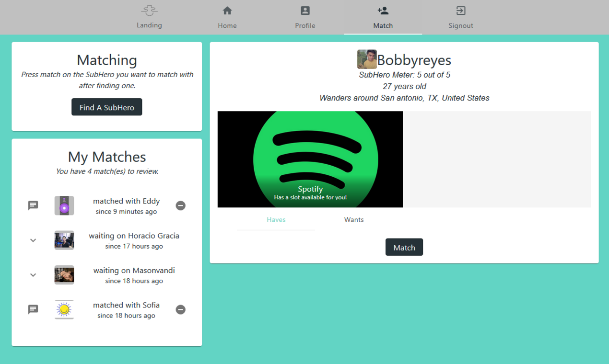Click the Bobbyreyes name heading
The width and height of the screenshot is (609, 364).
click(414, 60)
